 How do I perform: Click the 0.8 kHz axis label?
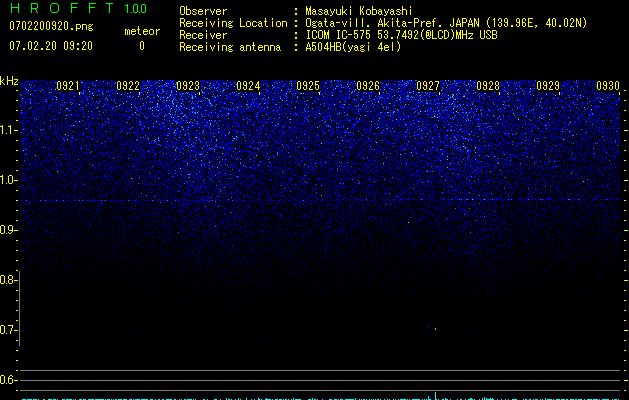(x=8, y=280)
